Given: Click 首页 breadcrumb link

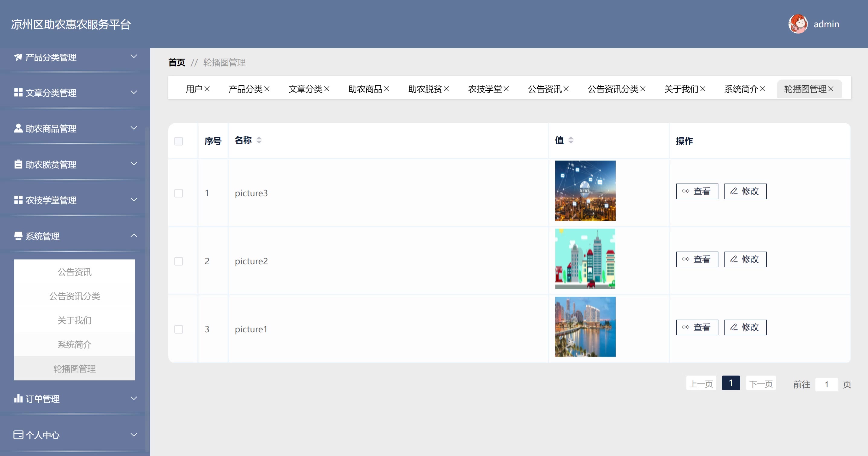Looking at the screenshot, I should (x=177, y=63).
